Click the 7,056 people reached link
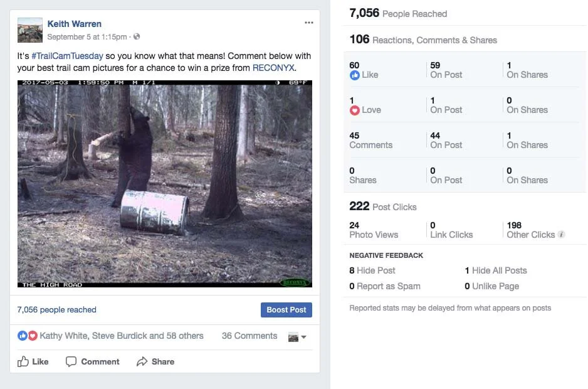The image size is (588, 389). [x=56, y=309]
